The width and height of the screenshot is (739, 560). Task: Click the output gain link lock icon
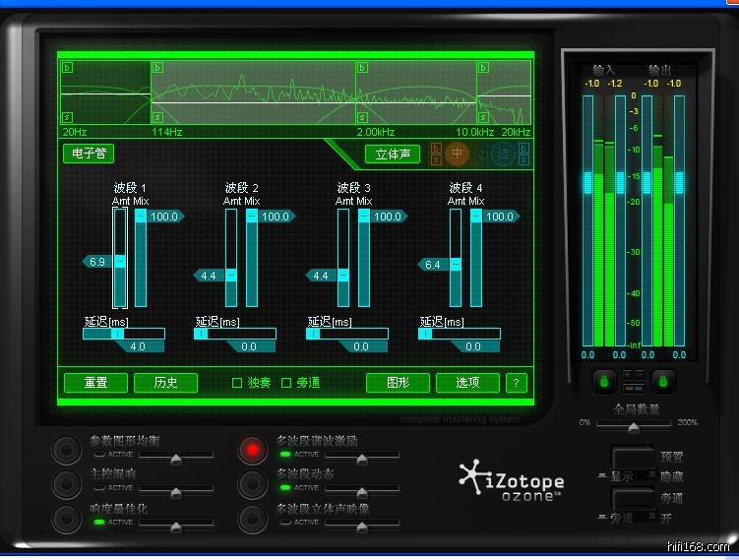[664, 380]
